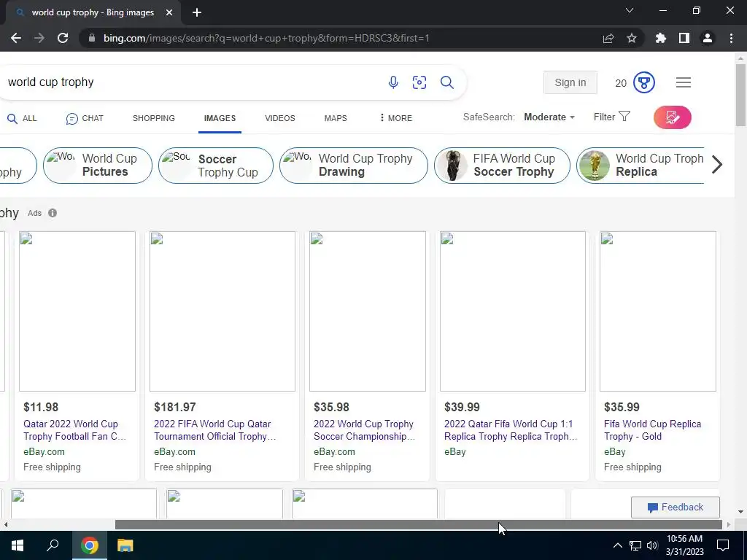Screen dimensions: 747x560
Task: Reload the Bing images page
Action: [63, 38]
